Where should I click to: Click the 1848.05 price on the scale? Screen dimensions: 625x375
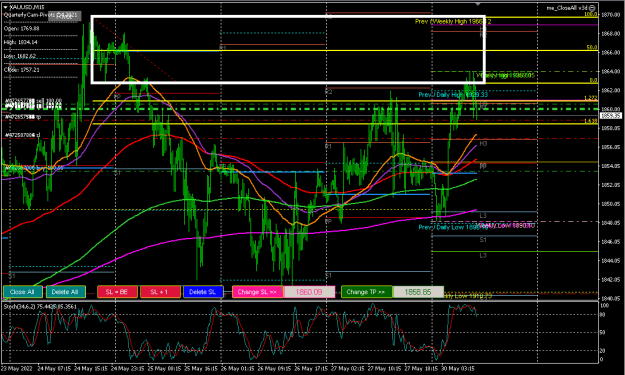[610, 223]
